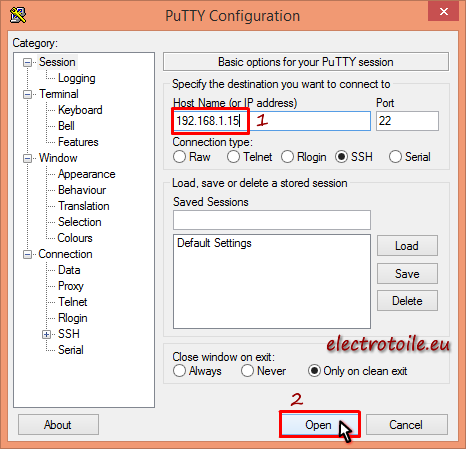Collapse the Connection tree node
This screenshot has height=449, width=466.
coord(27,254)
